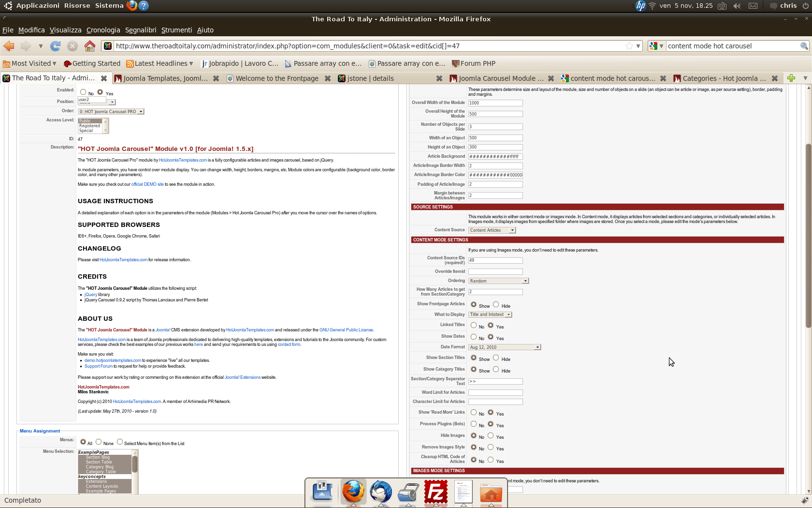Open the Getting Started bookmark
Viewport: 812px width, 508px height.
coord(92,63)
